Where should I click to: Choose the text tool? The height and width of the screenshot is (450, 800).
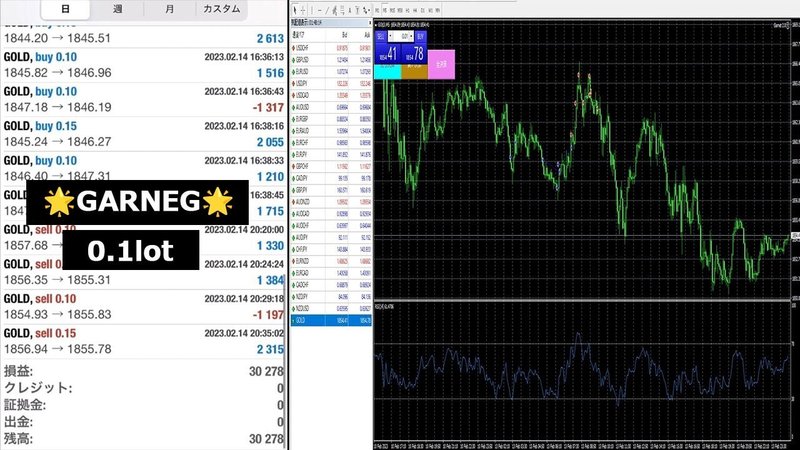[350, 10]
